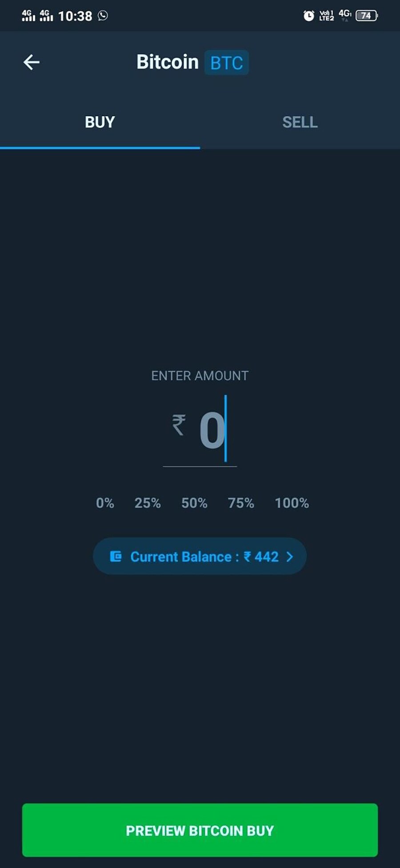Viewport: 400px width, 868px height.
Task: Select the 0% amount option
Action: tap(105, 503)
